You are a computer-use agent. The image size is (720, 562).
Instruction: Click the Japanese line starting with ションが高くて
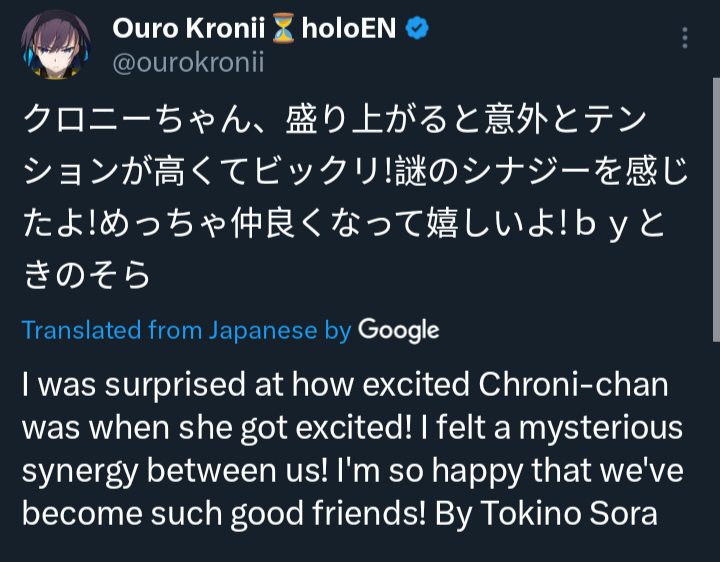pyautogui.click(x=355, y=171)
